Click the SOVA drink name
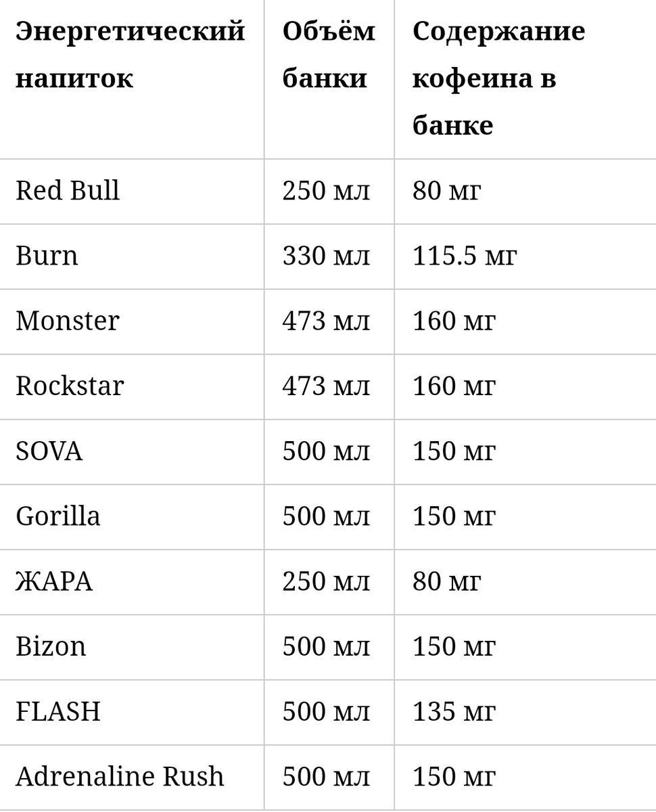656x812 pixels. tap(49, 451)
